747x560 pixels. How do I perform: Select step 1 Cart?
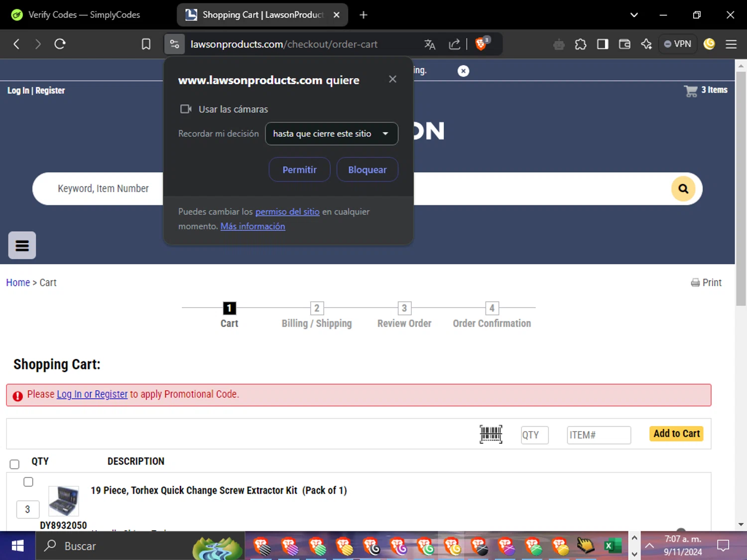pos(229,315)
